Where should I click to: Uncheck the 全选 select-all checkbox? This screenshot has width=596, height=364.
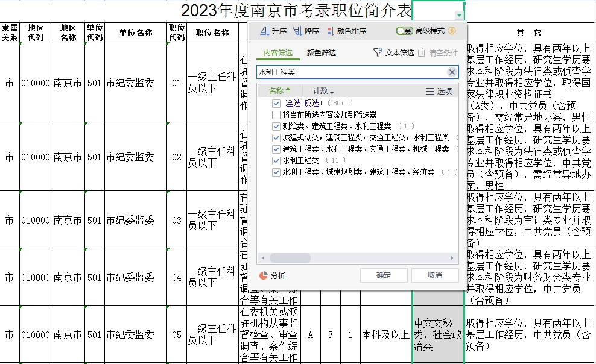tap(276, 103)
